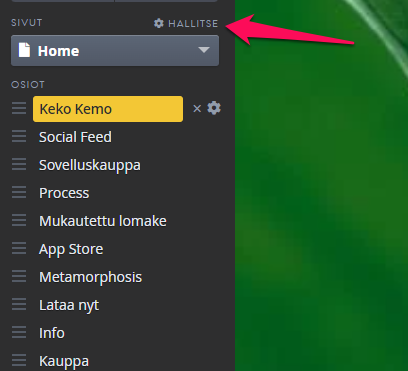Image resolution: width=408 pixels, height=371 pixels.
Task: Click drag handle icon beside Mukautettu lomake
Action: [x=19, y=221]
